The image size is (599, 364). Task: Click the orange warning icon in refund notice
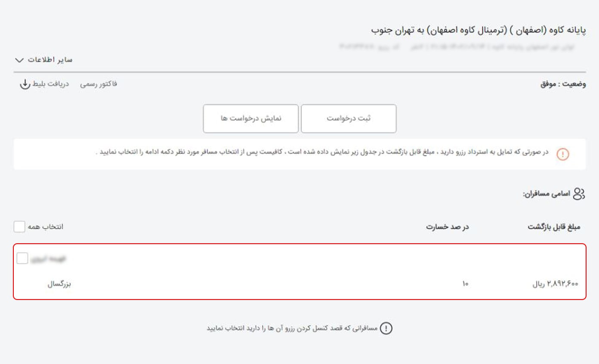point(563,154)
